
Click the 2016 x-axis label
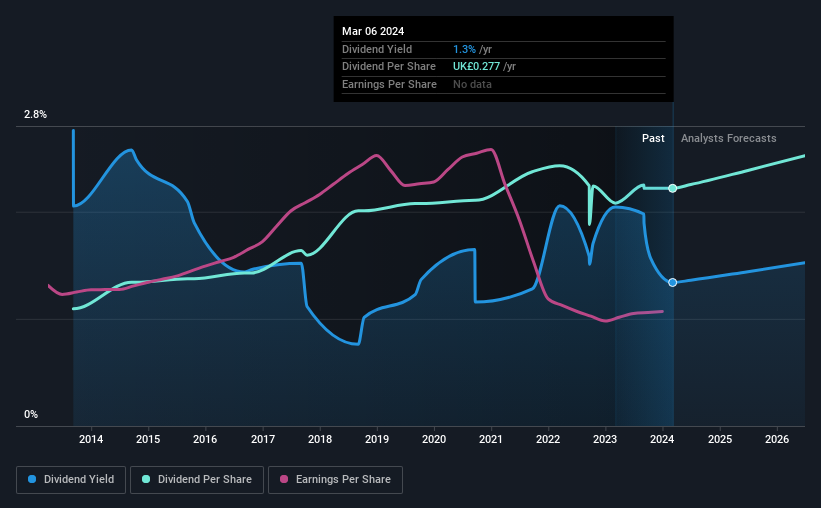click(x=205, y=439)
